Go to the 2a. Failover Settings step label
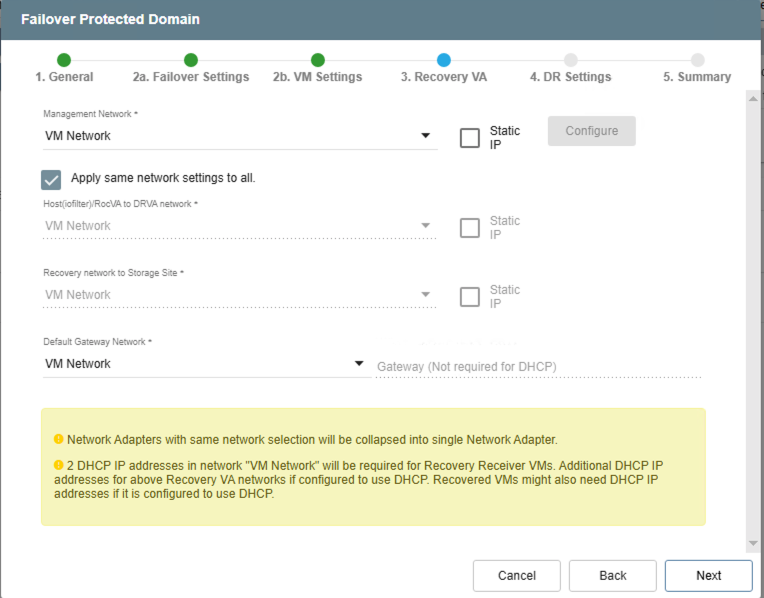The height and width of the screenshot is (598, 764). pyautogui.click(x=191, y=77)
